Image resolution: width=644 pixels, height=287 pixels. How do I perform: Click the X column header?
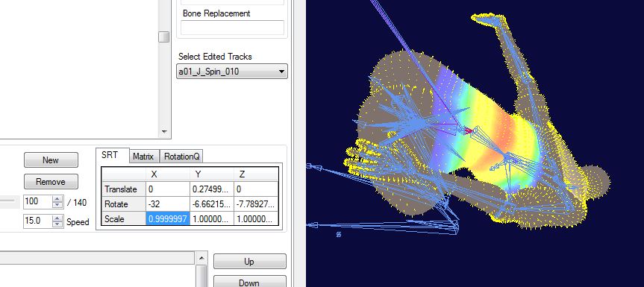click(168, 174)
